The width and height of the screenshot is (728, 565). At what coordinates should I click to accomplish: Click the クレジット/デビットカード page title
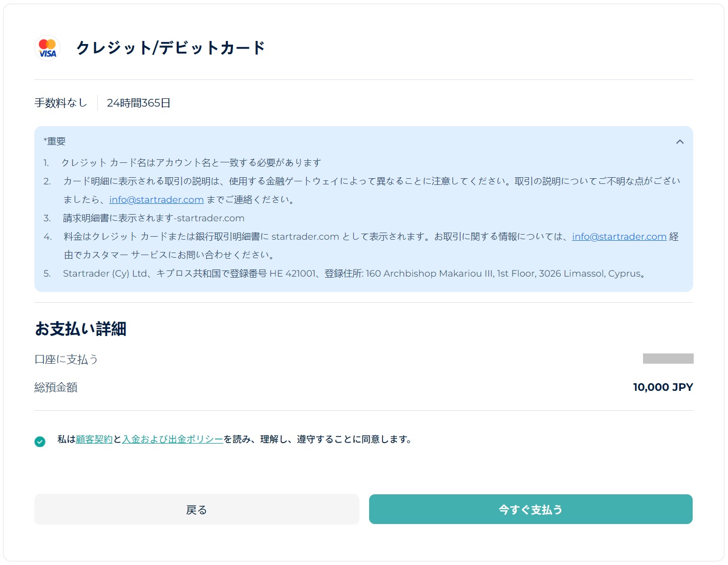click(x=170, y=48)
